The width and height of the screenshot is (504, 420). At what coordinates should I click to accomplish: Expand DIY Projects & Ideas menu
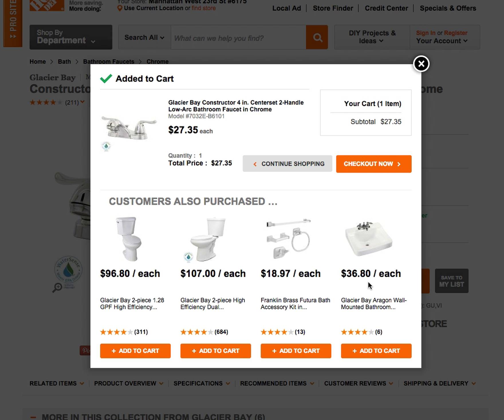tap(372, 37)
